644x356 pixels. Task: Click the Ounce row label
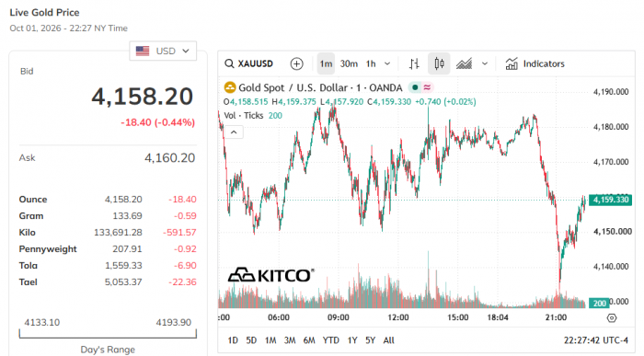(x=33, y=200)
